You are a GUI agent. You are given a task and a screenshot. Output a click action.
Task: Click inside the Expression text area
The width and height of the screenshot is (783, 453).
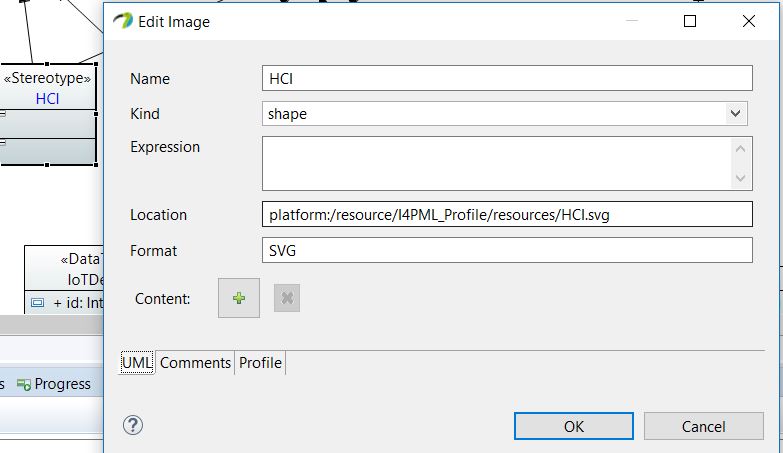496,163
